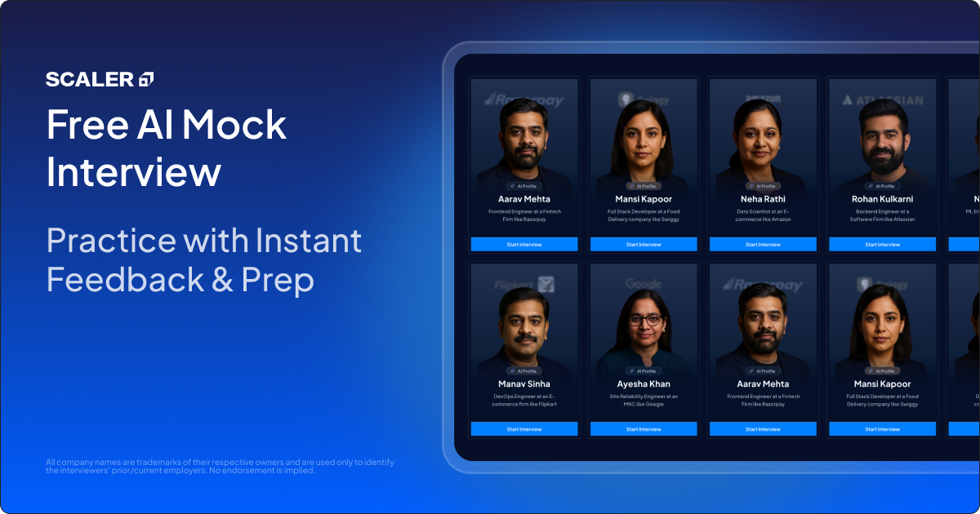Select the Amazon logo above Neha Rathi
The image size is (980, 514).
pos(762,100)
